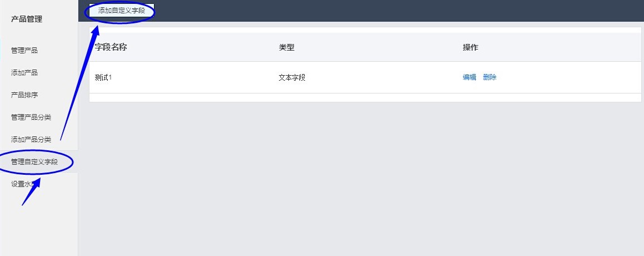The width and height of the screenshot is (644, 256).
Task: Select 管理产品分类 from the sidebar
Action: click(31, 117)
